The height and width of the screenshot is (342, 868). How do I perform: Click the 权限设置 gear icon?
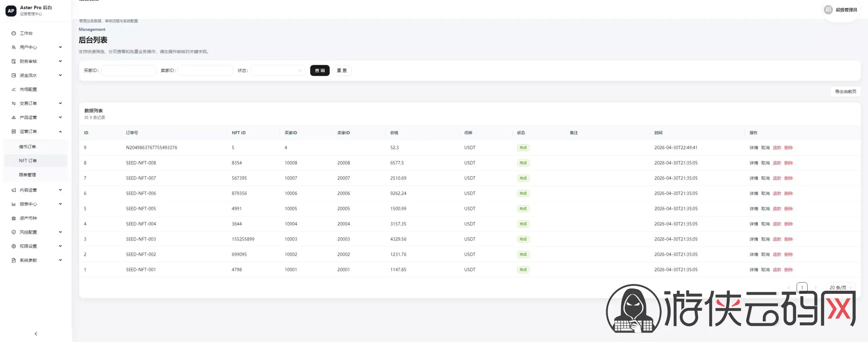click(14, 246)
